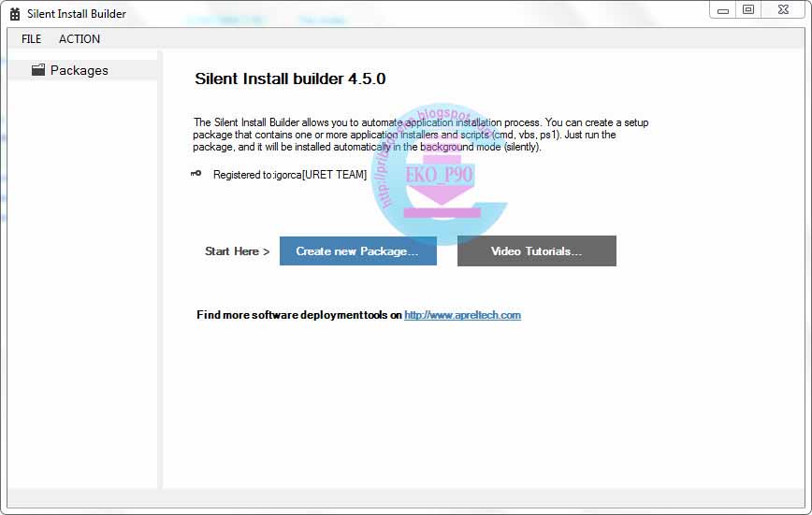Follow the www.apreltech.com link
This screenshot has width=812, height=515.
tap(462, 315)
